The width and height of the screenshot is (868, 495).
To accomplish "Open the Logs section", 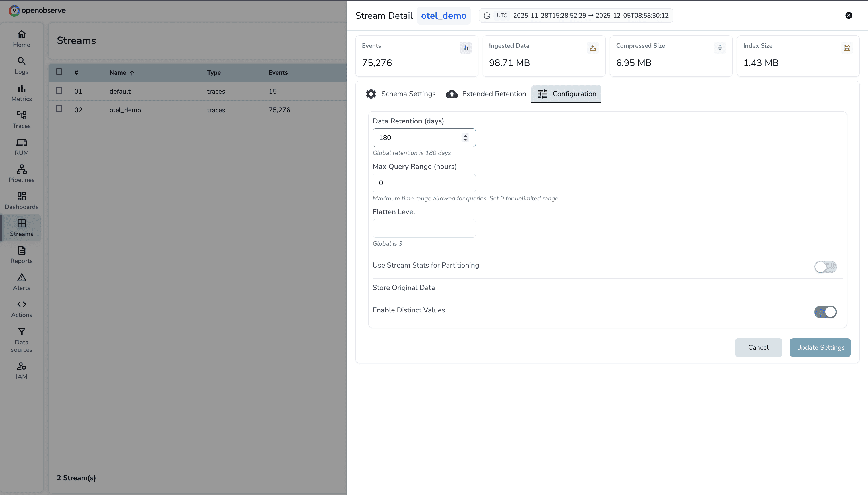I will [22, 66].
